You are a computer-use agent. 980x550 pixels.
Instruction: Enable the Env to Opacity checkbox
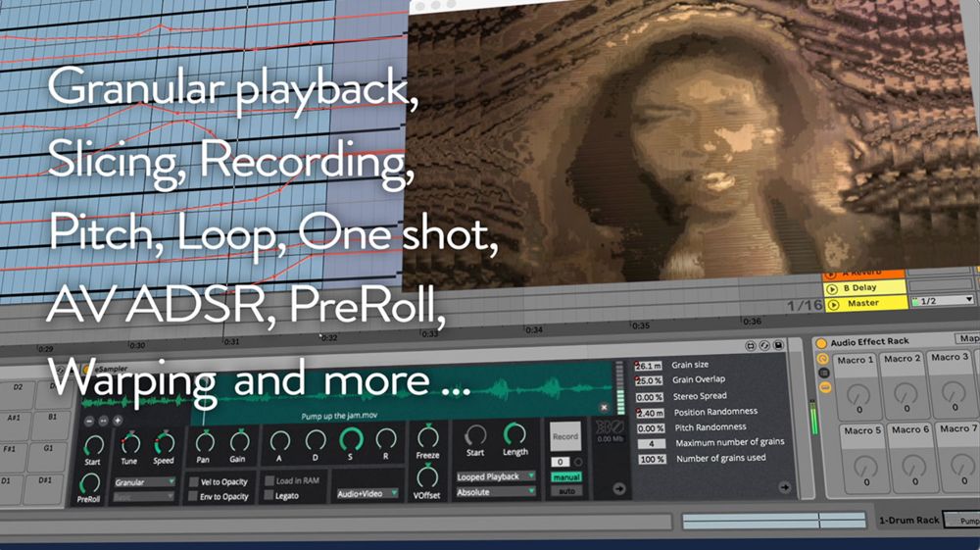[x=193, y=496]
